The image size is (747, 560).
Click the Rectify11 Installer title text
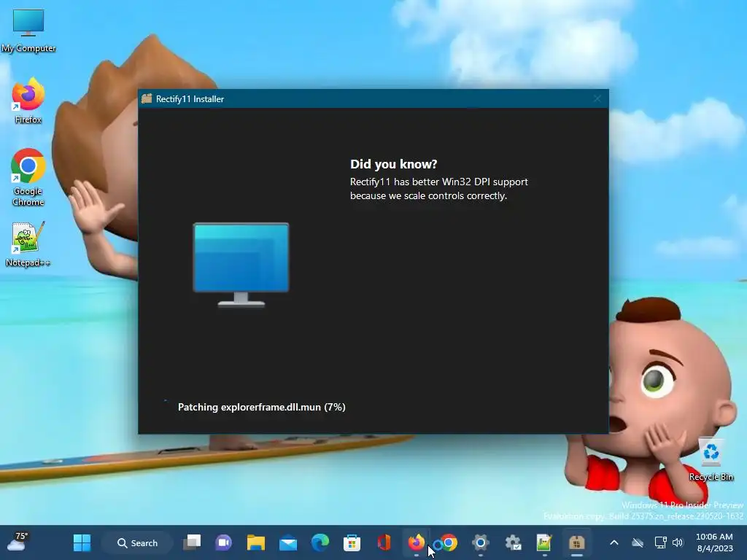190,99
